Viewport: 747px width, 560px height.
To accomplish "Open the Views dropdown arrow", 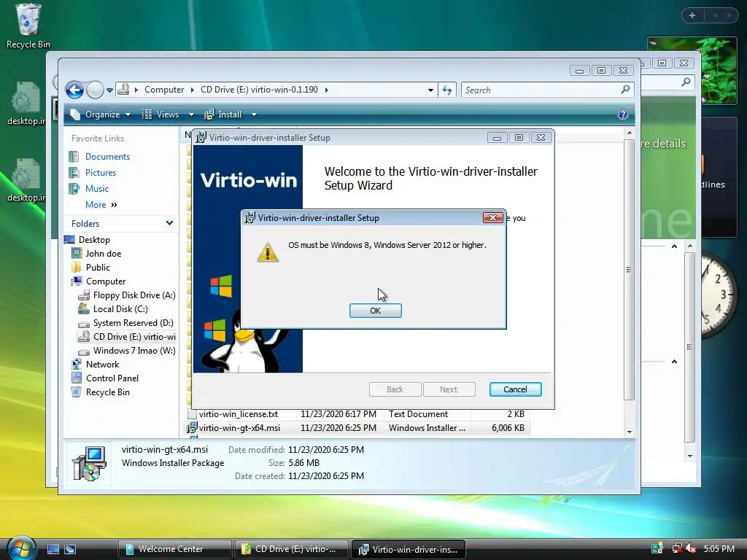I will point(191,114).
